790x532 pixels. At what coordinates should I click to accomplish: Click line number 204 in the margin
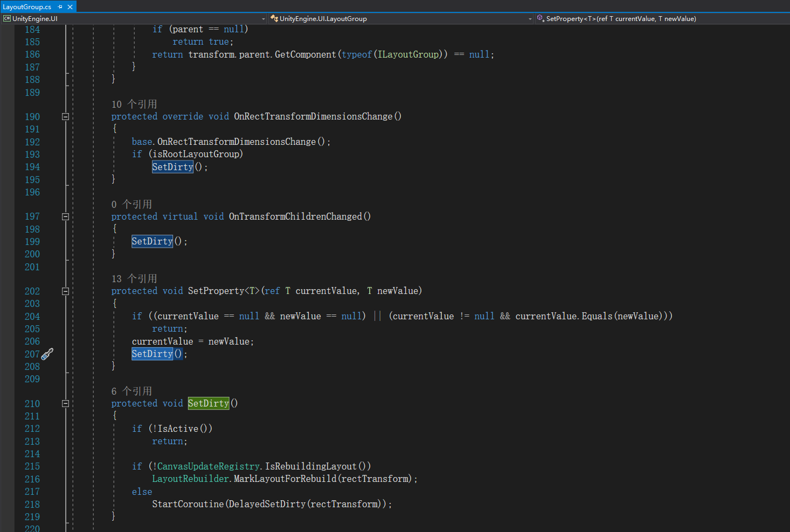click(x=32, y=316)
